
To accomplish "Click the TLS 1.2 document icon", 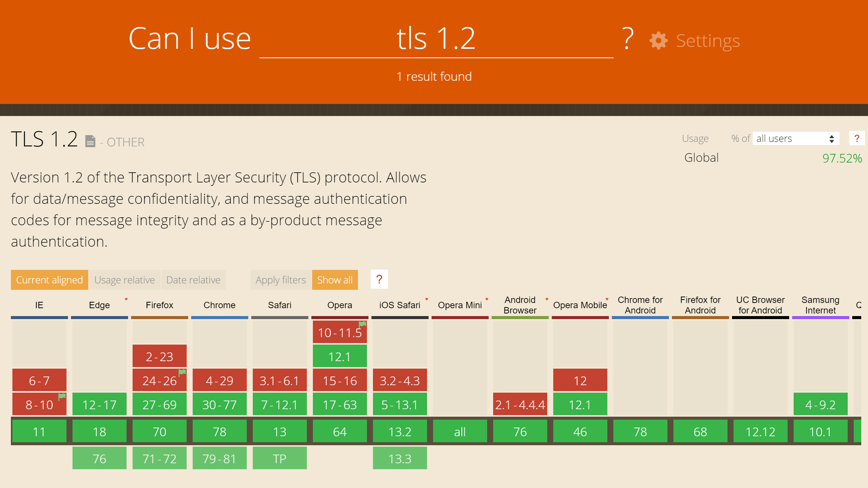I will click(91, 141).
